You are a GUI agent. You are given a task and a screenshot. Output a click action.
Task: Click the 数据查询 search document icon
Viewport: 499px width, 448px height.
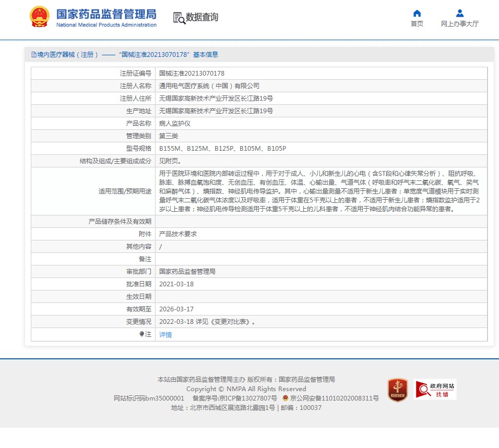[x=179, y=18]
